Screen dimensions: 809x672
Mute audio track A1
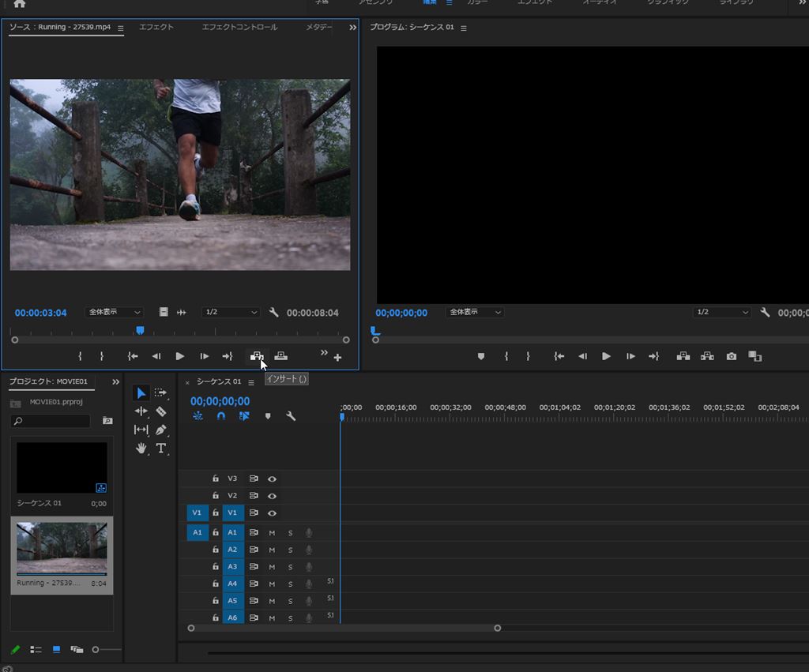point(272,533)
